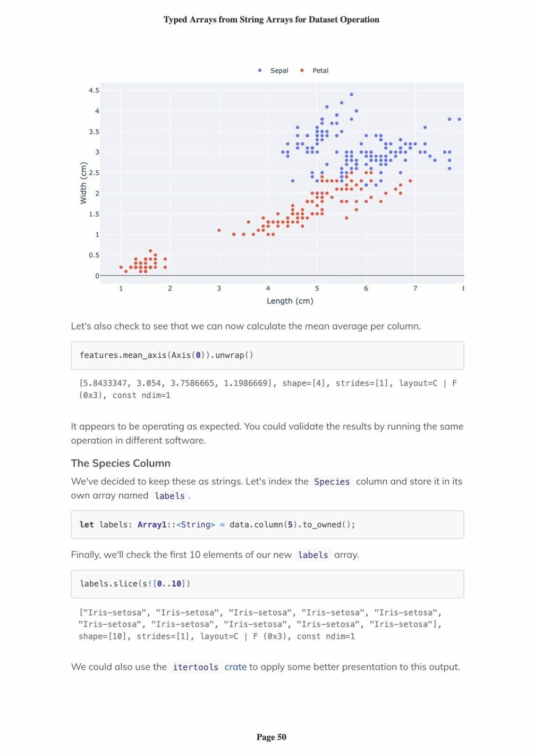534x756 pixels.
Task: Click the "let labels" code block
Action: click(x=267, y=525)
